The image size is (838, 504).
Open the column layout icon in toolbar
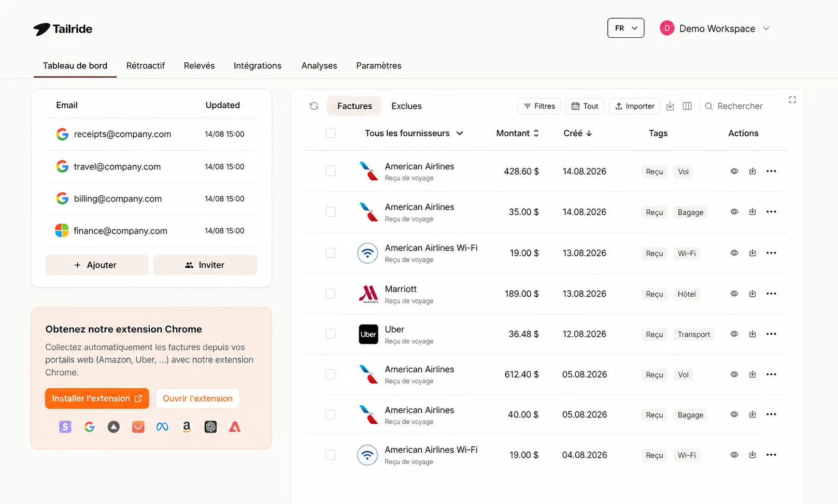pos(687,106)
